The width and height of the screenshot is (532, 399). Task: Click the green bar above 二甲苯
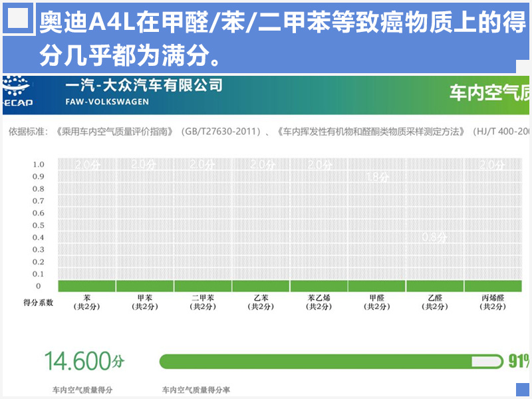pos(203,286)
